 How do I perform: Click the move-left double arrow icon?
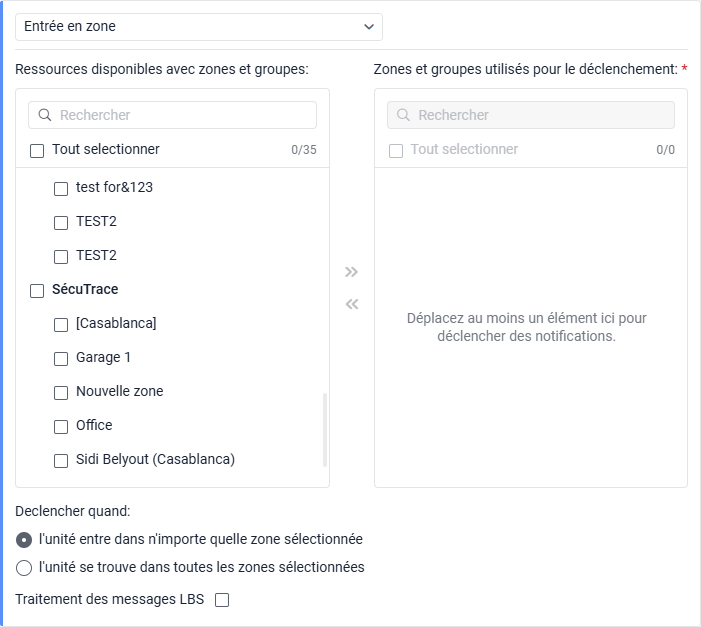(351, 304)
